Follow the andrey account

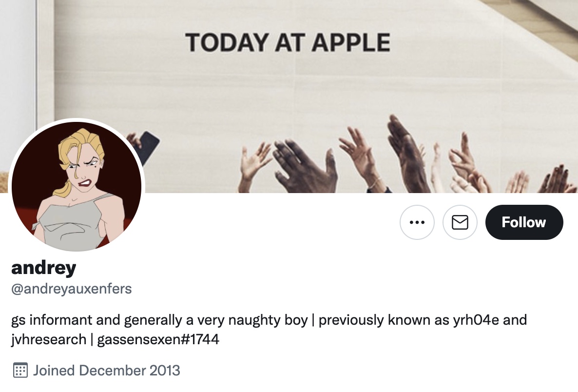pos(524,222)
